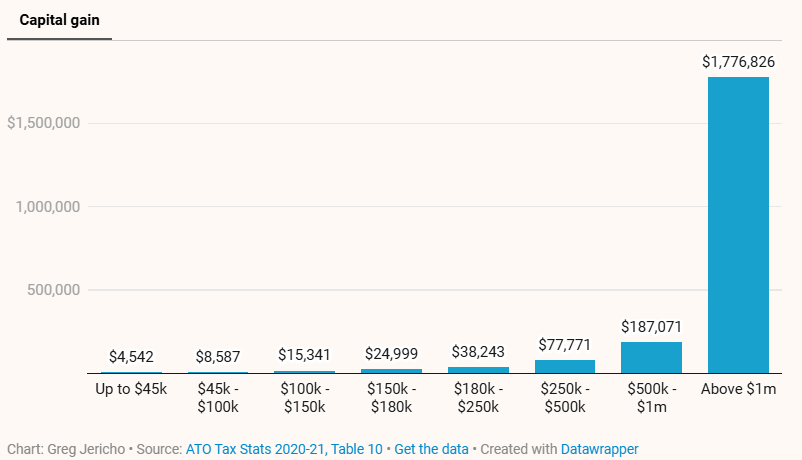
Task: Click the Above $1m bar
Action: [738, 225]
